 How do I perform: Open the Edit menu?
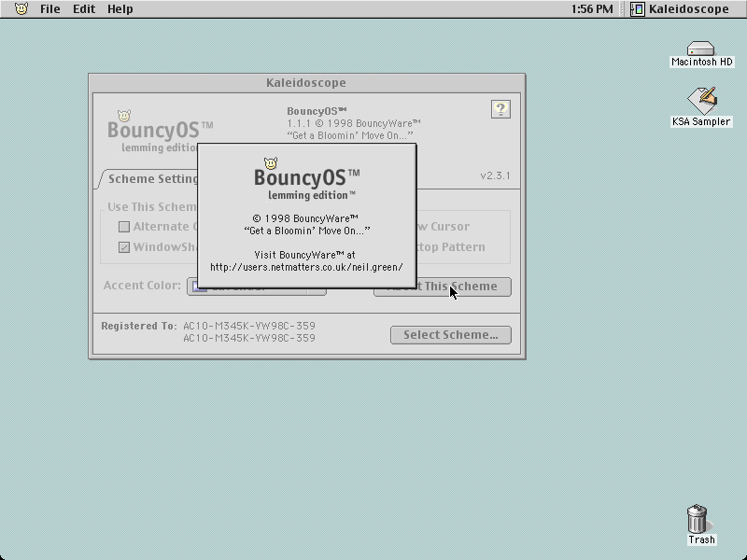pos(84,9)
